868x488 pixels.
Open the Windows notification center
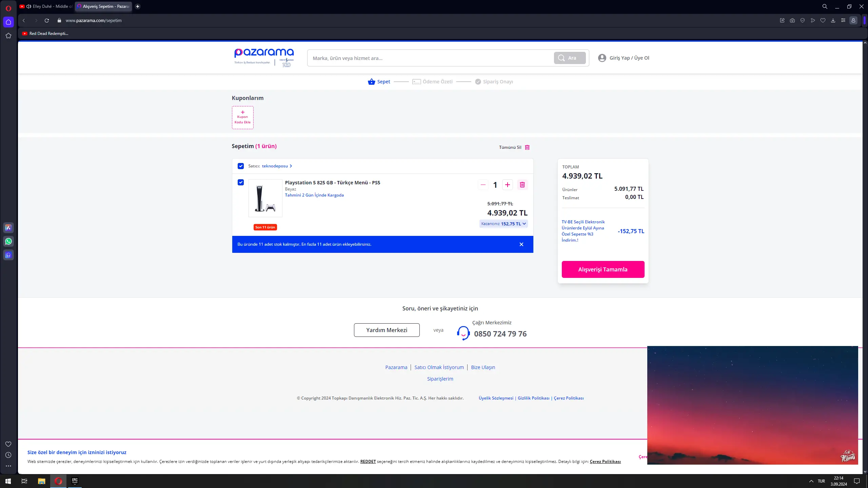click(x=856, y=481)
